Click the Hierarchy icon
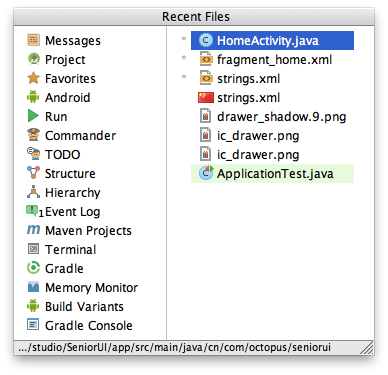 tap(33, 192)
